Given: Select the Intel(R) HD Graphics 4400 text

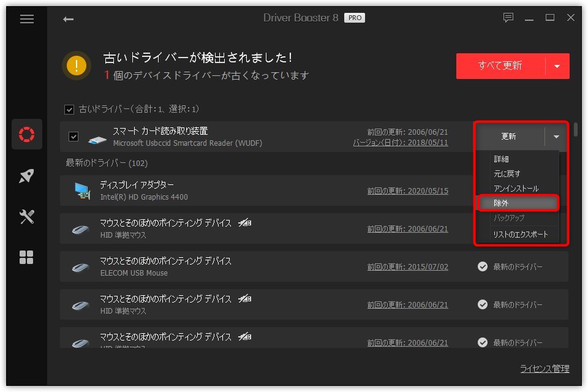Looking at the screenshot, I should (x=144, y=197).
